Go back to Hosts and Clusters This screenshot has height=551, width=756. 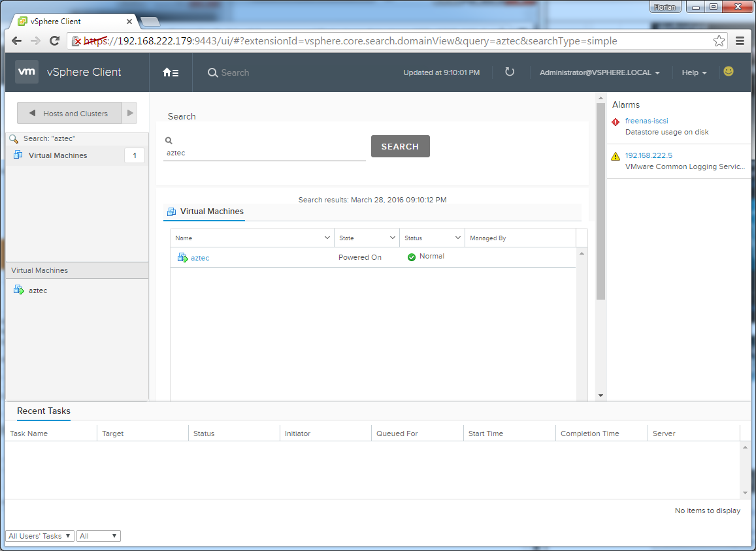click(x=69, y=113)
